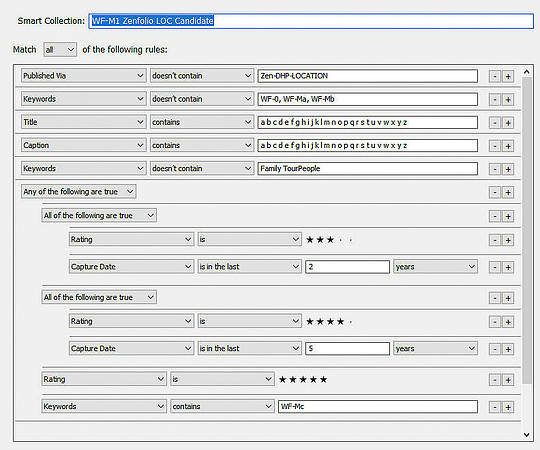
Task: Click Family TourPeople text field
Action: (x=367, y=168)
